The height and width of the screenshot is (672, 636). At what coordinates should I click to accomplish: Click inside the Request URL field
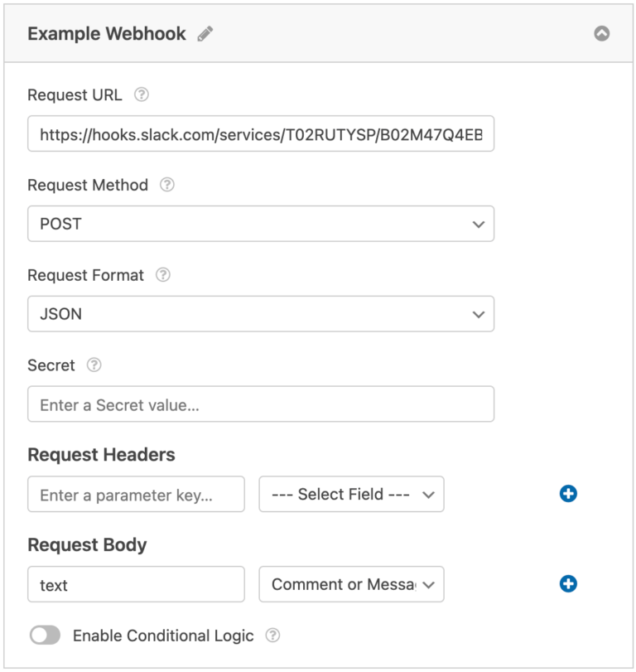261,133
